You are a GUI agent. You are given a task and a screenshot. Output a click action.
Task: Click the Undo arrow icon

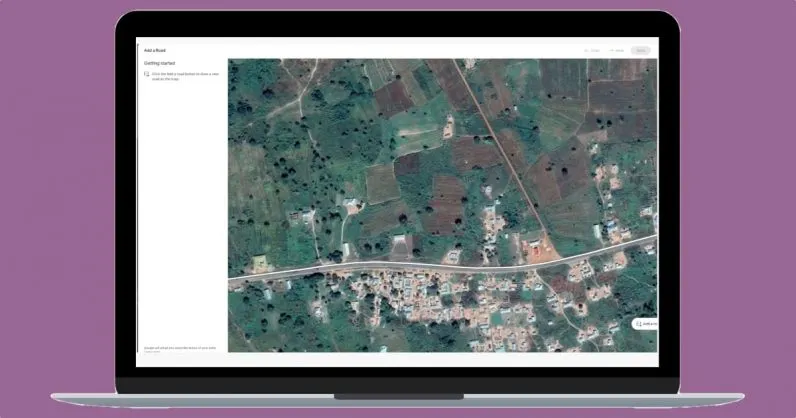point(586,50)
